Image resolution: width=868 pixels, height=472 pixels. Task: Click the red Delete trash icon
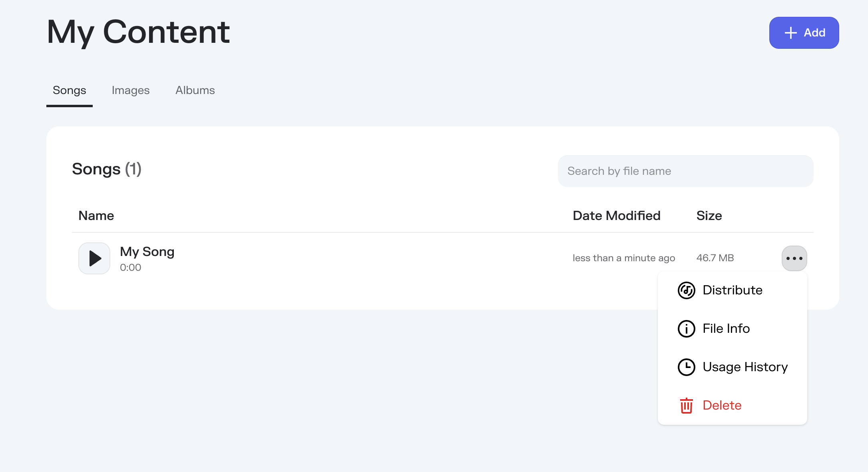(x=686, y=406)
